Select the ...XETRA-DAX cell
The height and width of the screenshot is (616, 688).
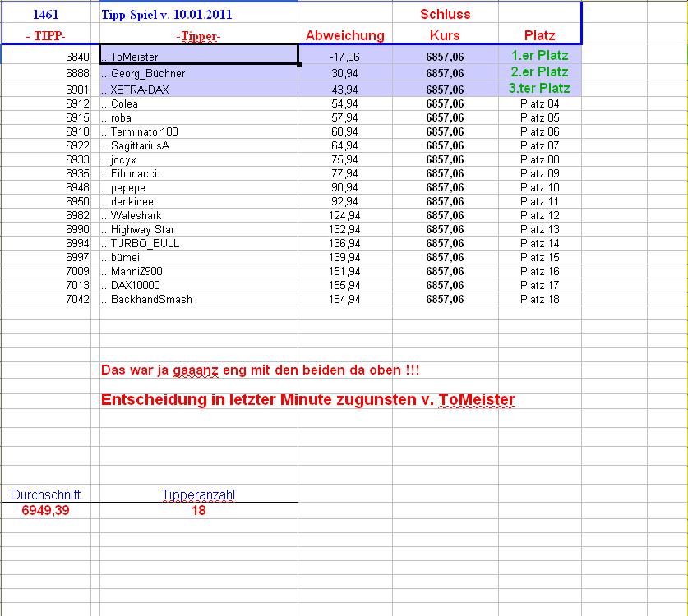199,89
